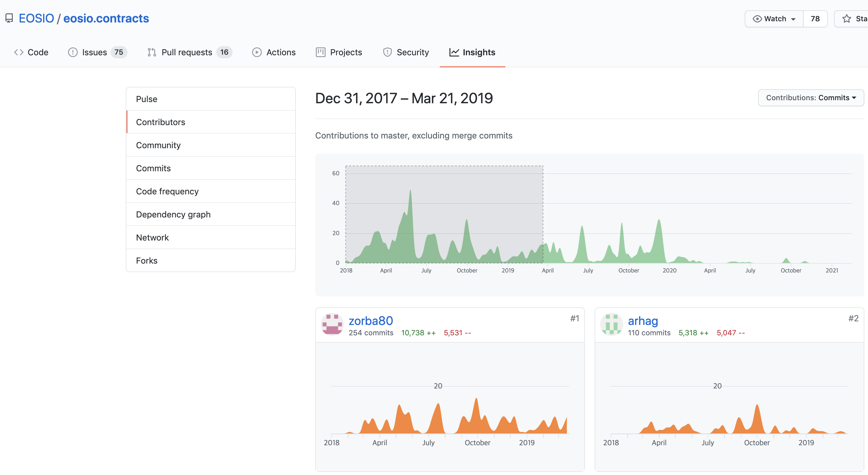Open zorba80's avatar image

332,324
